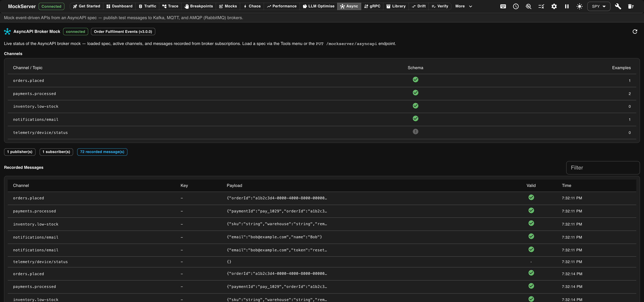Select the inventory.low-stock channel row
This screenshot has width=644, height=302.
point(322,107)
